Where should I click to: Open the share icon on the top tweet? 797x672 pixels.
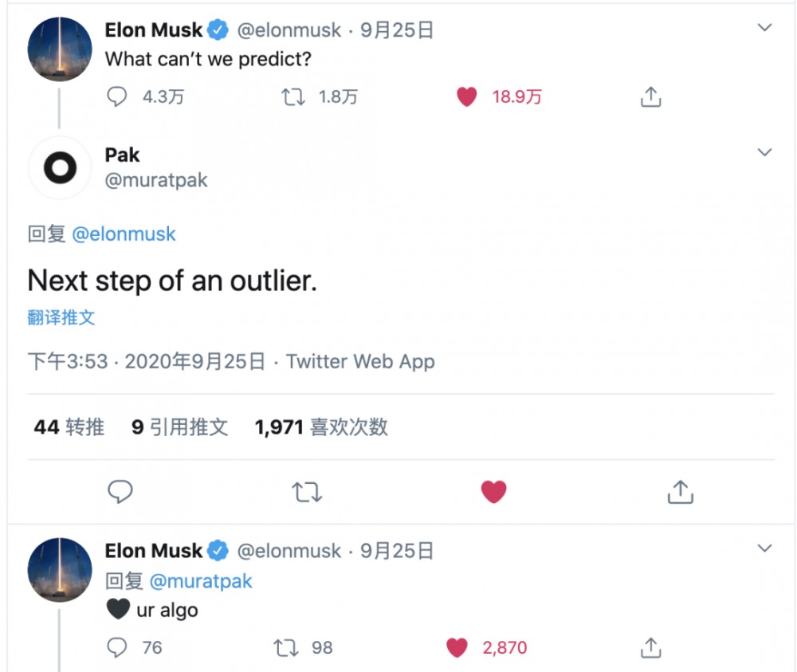[650, 96]
